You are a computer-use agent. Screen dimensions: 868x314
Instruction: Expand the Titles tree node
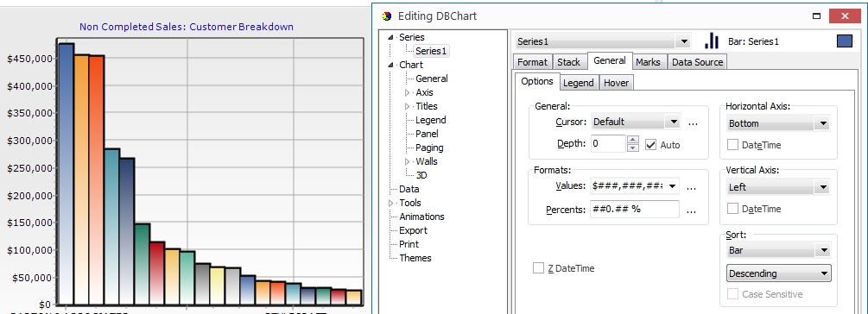tap(408, 106)
